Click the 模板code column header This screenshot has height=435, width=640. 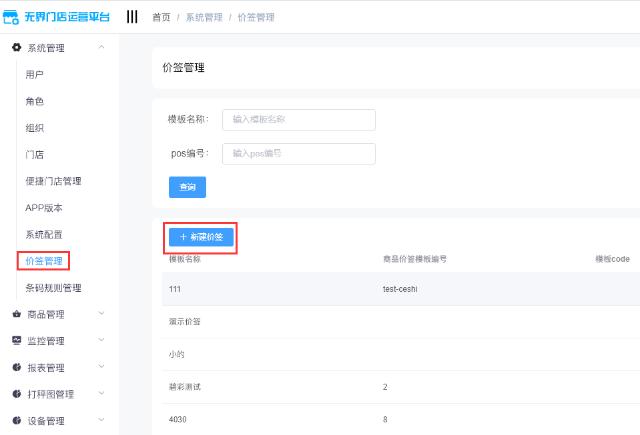[612, 259]
